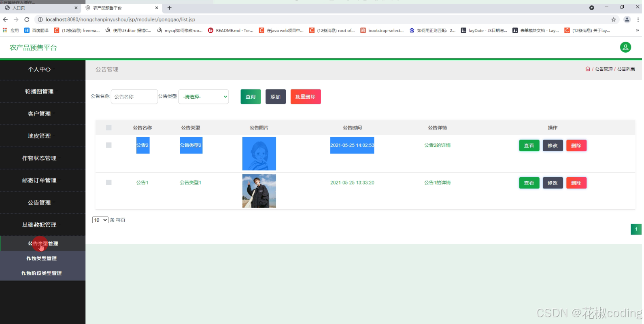Click the Chrome tab search circle icon
The width and height of the screenshot is (644, 324).
591,8
